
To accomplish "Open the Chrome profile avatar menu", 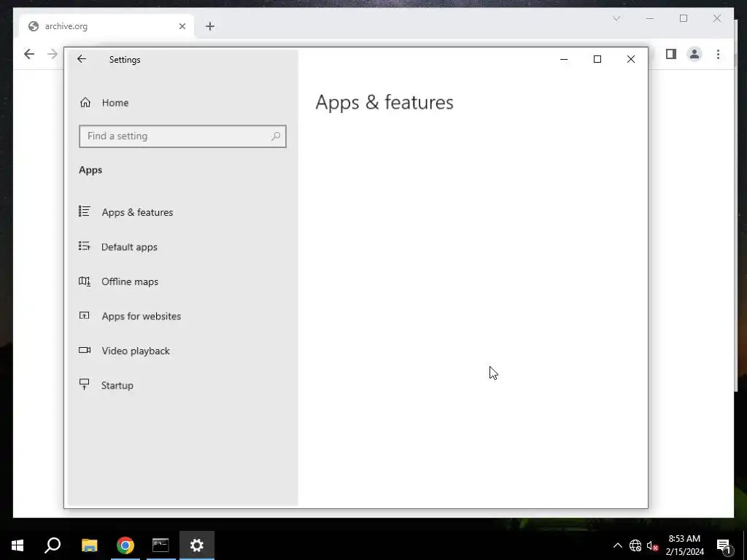I will pos(694,54).
